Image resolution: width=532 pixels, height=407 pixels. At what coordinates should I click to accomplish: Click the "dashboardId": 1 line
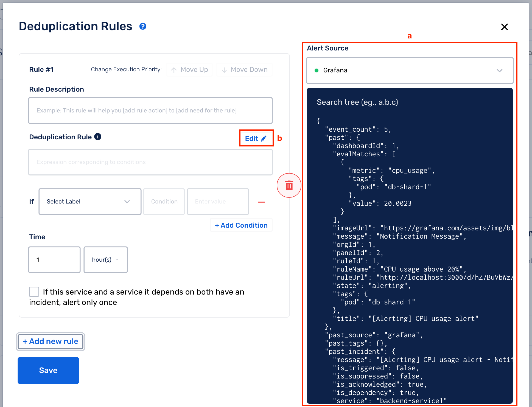pyautogui.click(x=366, y=146)
